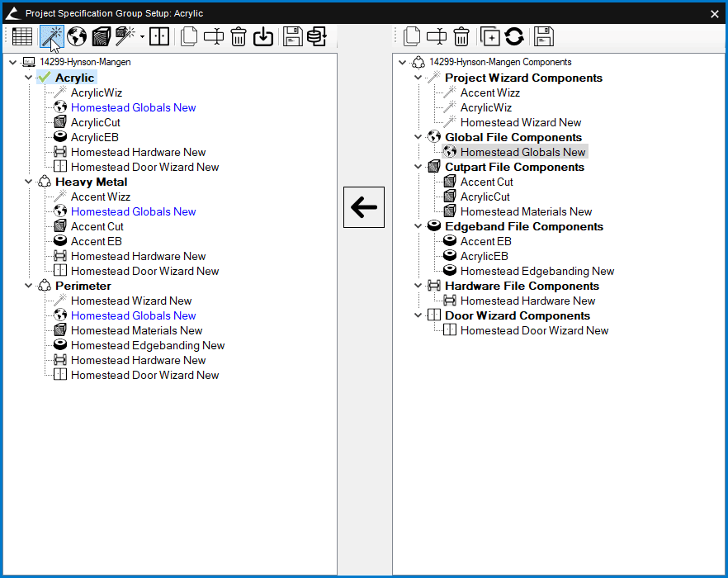The height and width of the screenshot is (578, 728).
Task: Select Homestead Wizard New under Perimeter
Action: pos(131,301)
